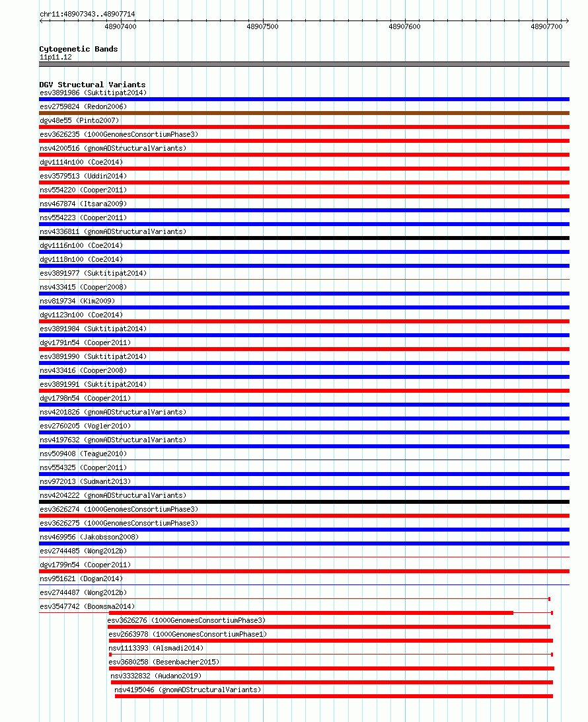Click the black nsv4336811 variant bar
Viewport: 588px width, 722px height.
point(304,238)
